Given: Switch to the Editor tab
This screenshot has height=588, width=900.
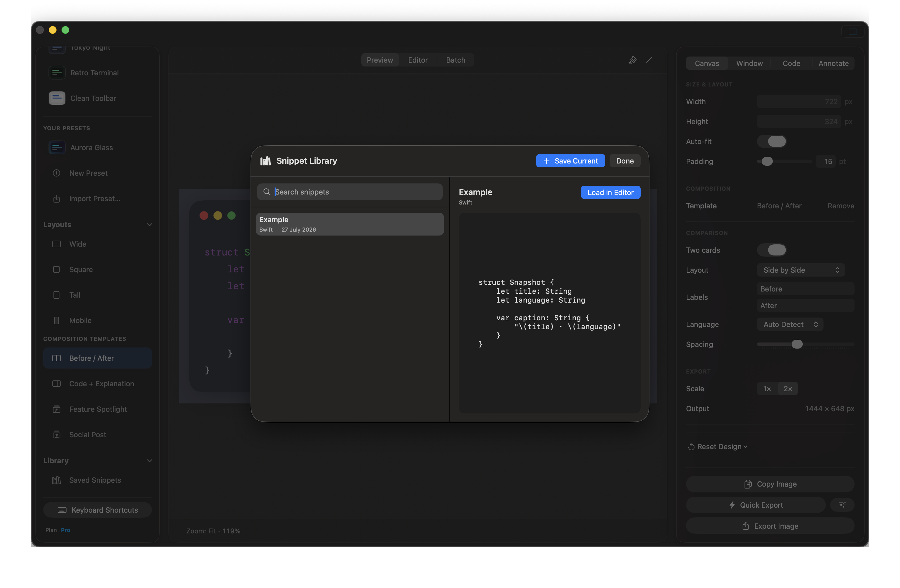Looking at the screenshot, I should 418,60.
